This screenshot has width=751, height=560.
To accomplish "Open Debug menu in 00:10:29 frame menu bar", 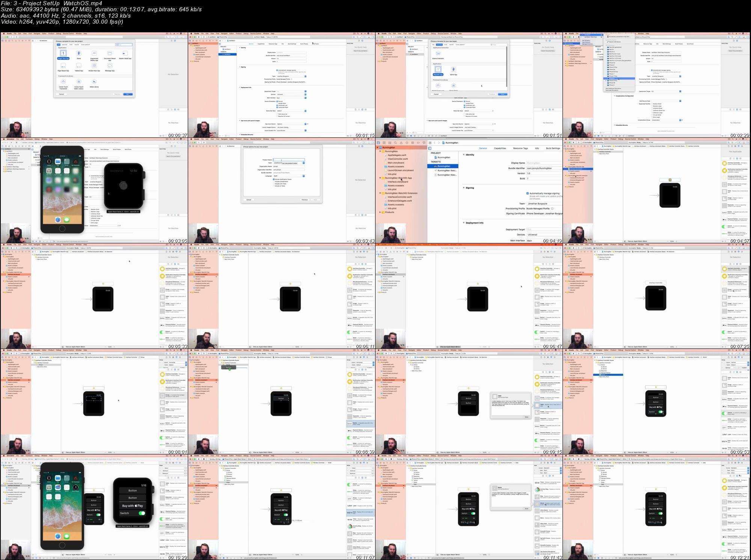I will [x=37, y=456].
